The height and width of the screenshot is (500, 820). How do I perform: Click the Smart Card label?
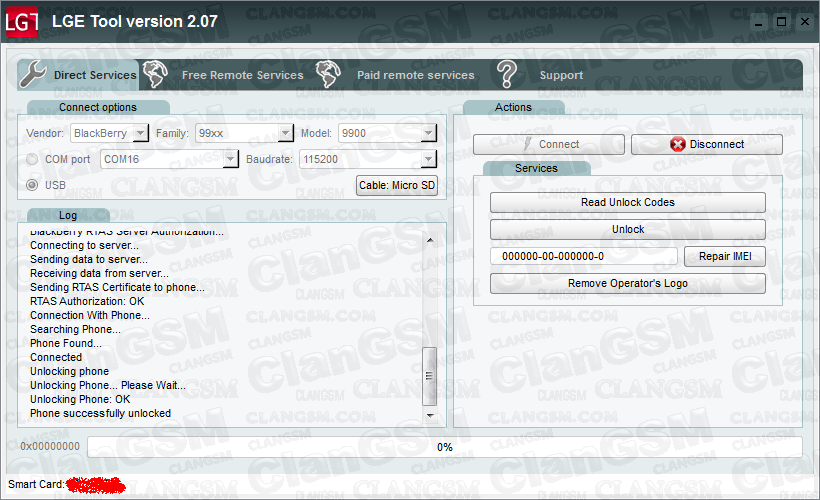tap(36, 484)
